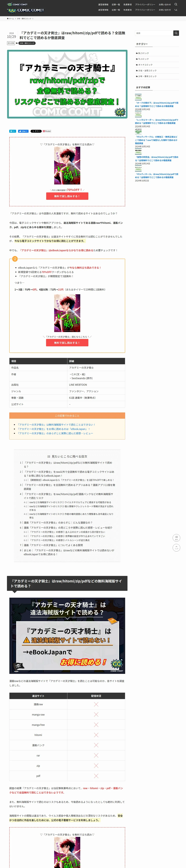Open TOC item 2 about raw以外で全話無料
186x868 pixels.
(69, 474)
